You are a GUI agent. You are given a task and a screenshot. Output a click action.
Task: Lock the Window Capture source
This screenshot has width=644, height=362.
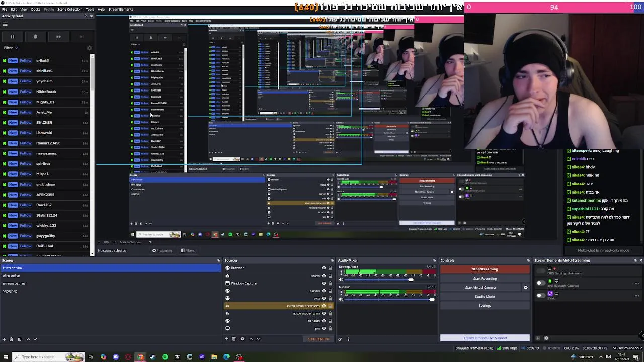point(330,283)
